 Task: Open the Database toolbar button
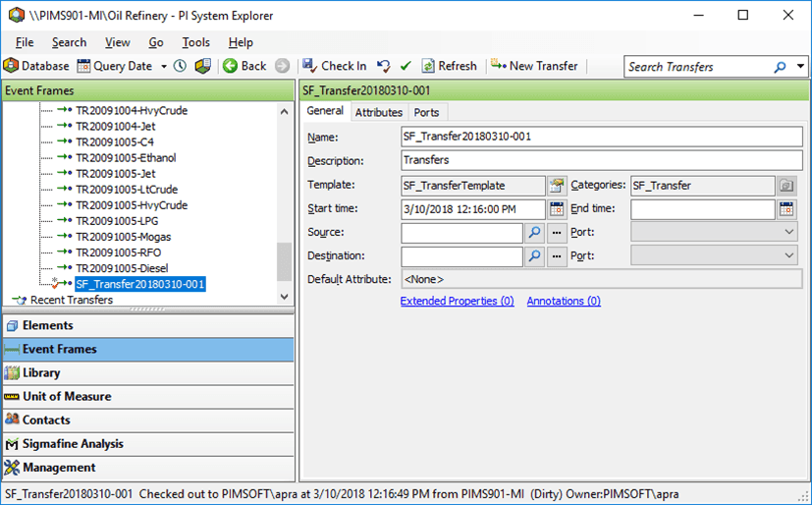point(36,66)
